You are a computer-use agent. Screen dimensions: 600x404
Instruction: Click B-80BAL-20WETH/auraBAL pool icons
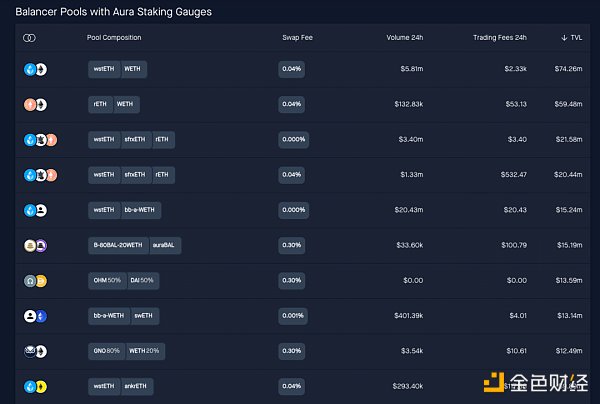click(x=35, y=245)
